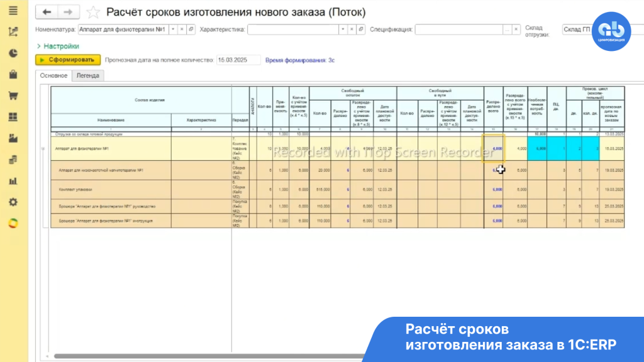The image size is (644, 362).
Task: Click the cyan 6,000 uncovered demand cell
Action: point(537,148)
